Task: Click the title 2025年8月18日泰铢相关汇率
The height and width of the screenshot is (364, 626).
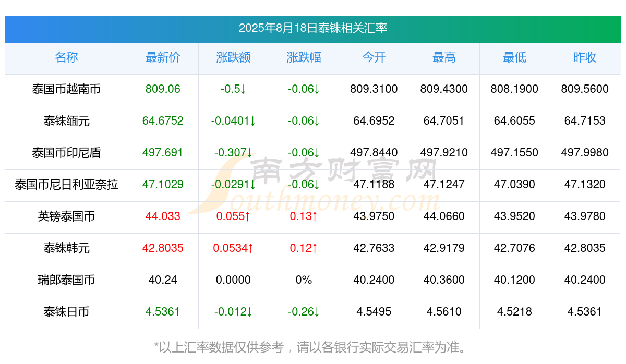Action: coord(313,28)
